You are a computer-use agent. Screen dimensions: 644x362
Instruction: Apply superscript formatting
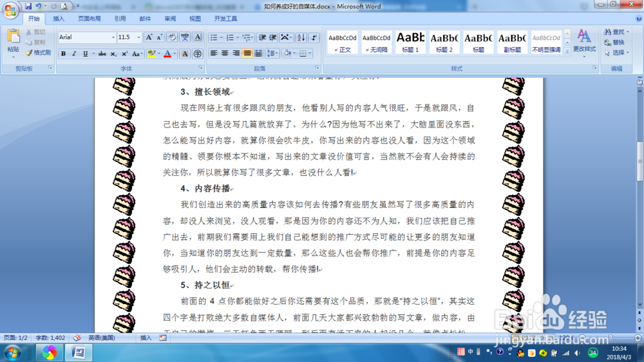point(124,54)
